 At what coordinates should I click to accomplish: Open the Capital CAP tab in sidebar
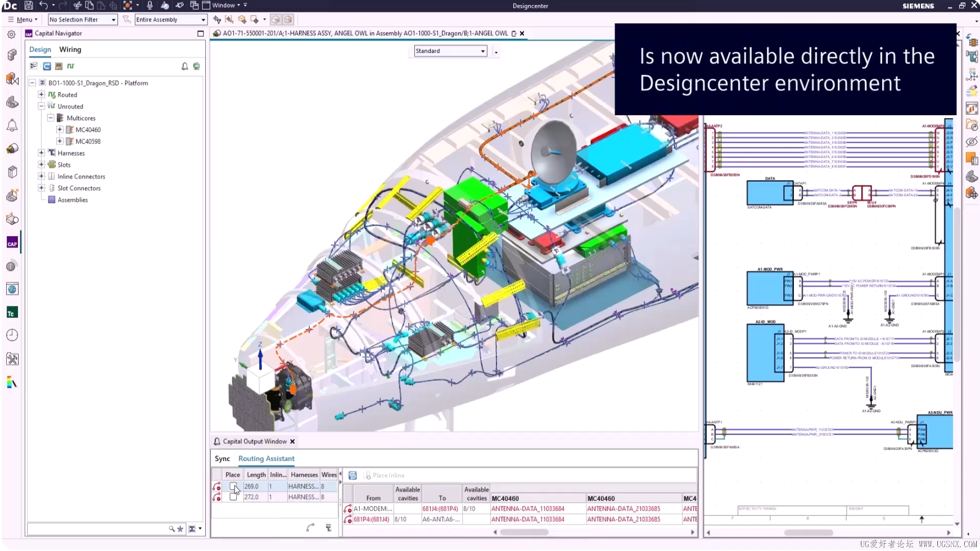[x=12, y=243]
